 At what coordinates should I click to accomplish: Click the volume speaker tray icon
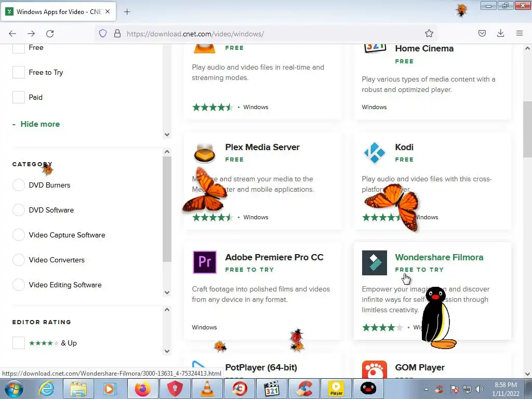pyautogui.click(x=480, y=389)
